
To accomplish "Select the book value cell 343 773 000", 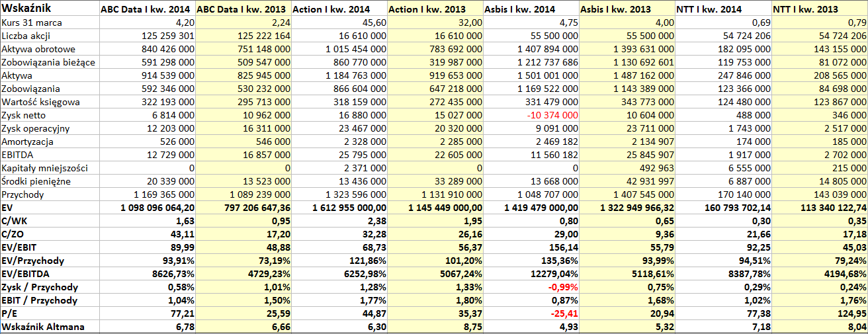I will point(627,102).
